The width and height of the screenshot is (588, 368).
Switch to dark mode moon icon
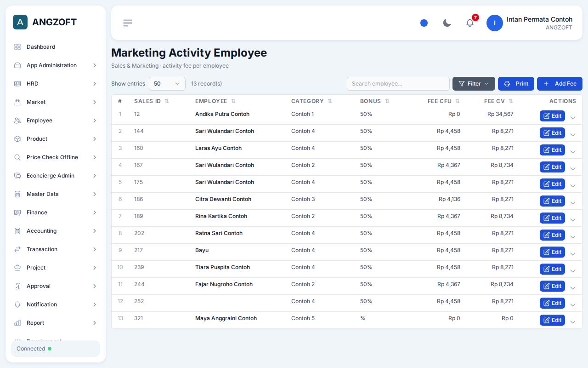point(447,23)
